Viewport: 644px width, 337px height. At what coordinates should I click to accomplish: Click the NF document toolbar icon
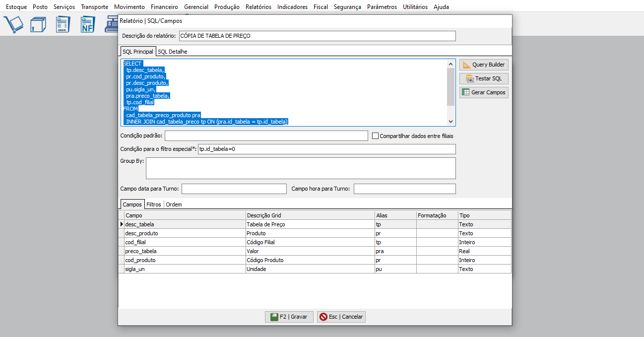coord(87,24)
